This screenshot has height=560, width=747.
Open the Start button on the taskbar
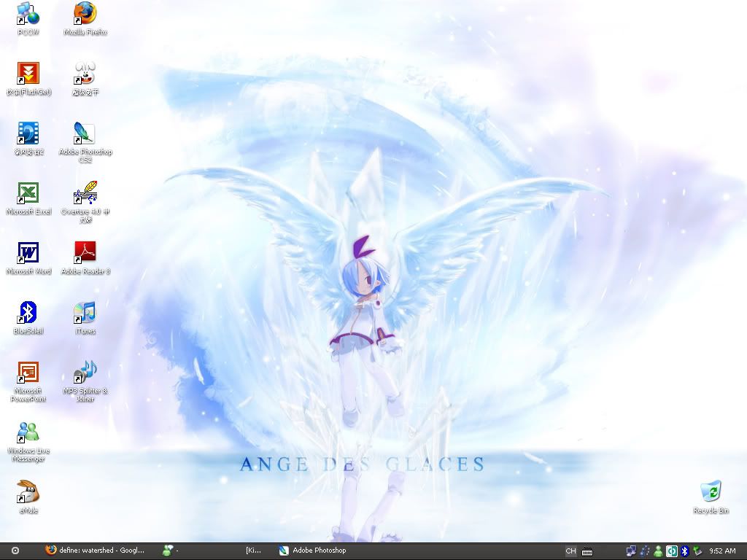(x=15, y=551)
